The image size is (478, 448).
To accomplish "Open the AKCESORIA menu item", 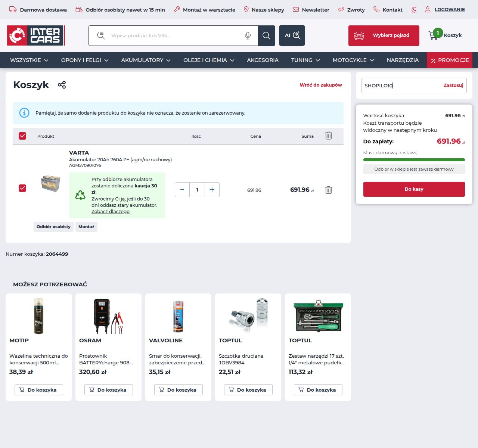I will pyautogui.click(x=263, y=60).
